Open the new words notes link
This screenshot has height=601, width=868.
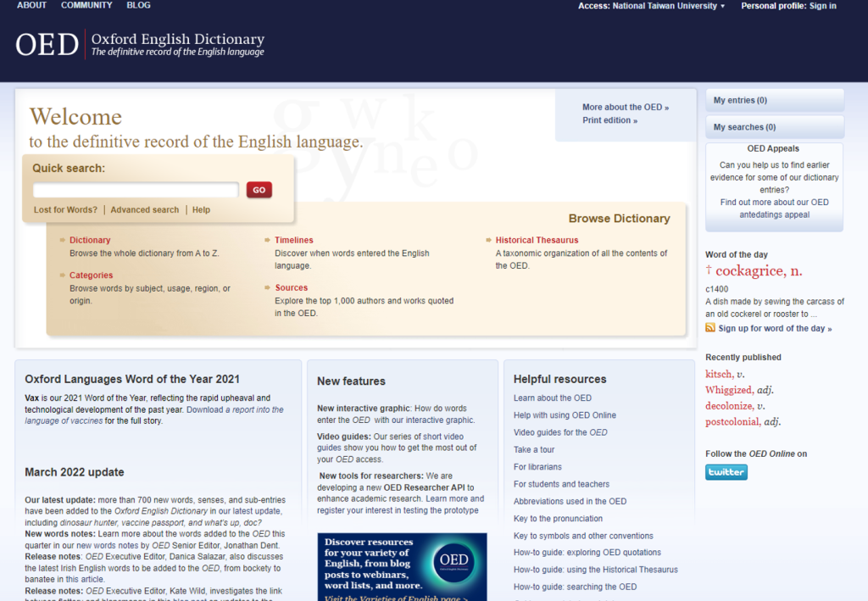(109, 545)
